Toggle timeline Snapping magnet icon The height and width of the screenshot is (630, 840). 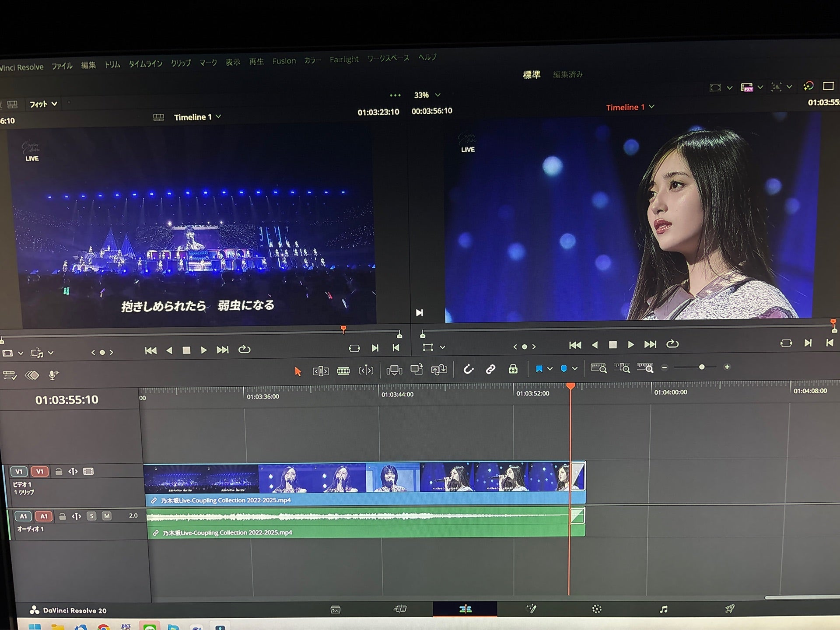468,369
